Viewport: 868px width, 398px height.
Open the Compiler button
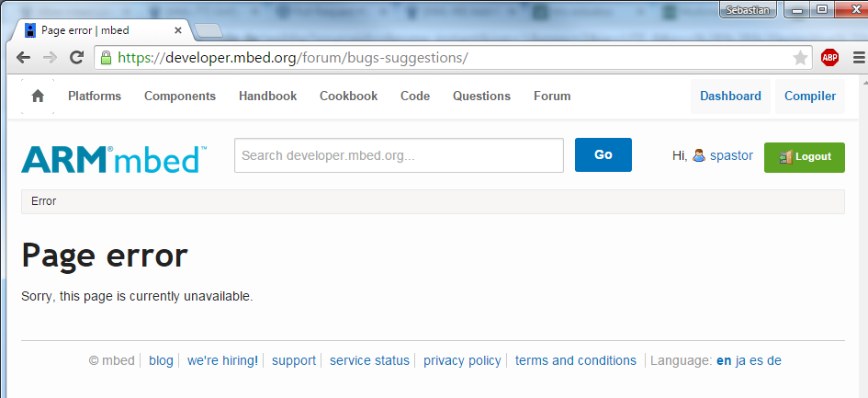(x=809, y=97)
